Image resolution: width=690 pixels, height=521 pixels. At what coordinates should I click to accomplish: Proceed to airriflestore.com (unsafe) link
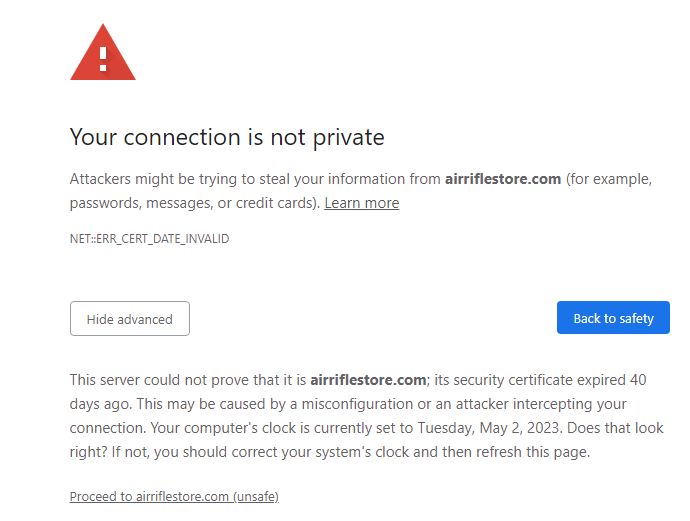[174, 496]
